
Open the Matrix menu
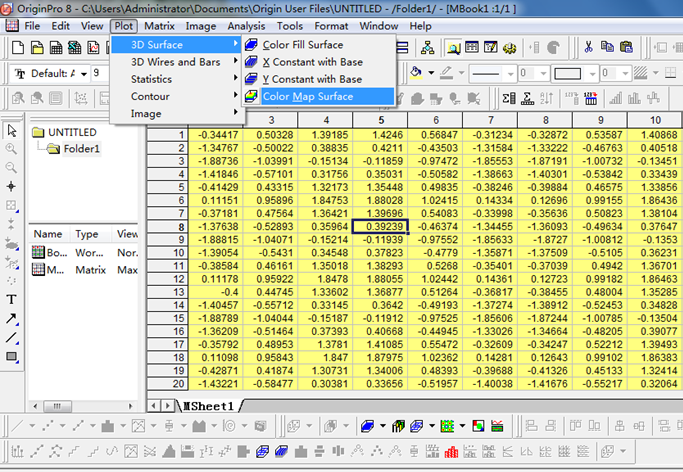coord(159,26)
